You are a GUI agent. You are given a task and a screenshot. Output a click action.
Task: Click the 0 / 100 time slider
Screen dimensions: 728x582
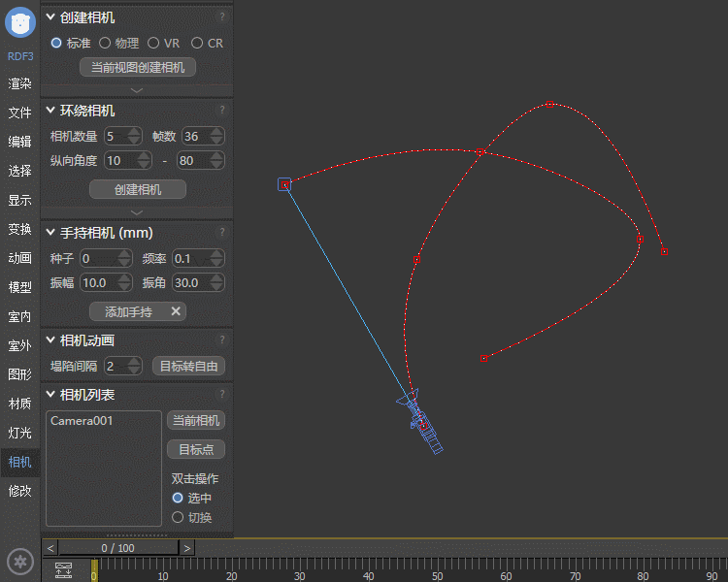[x=118, y=548]
